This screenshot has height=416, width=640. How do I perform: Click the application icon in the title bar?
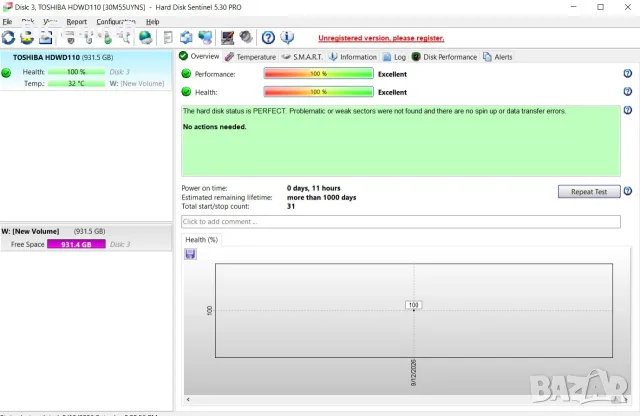pos(7,7)
